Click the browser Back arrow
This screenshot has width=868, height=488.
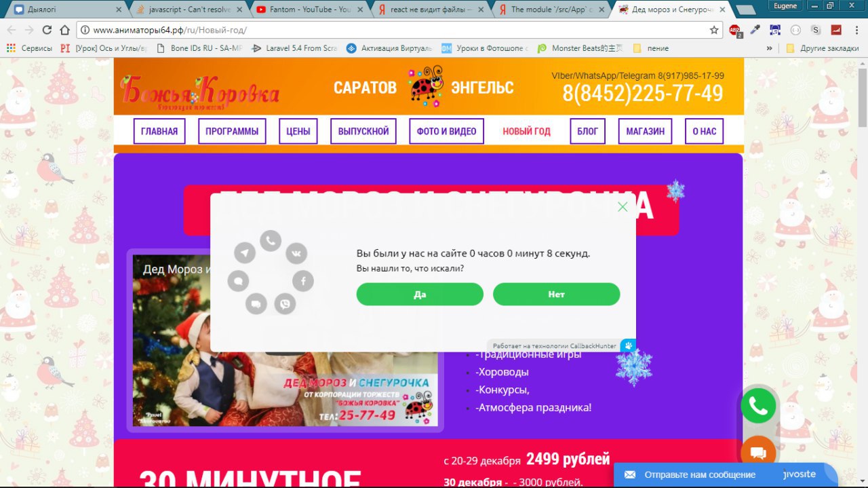point(12,30)
